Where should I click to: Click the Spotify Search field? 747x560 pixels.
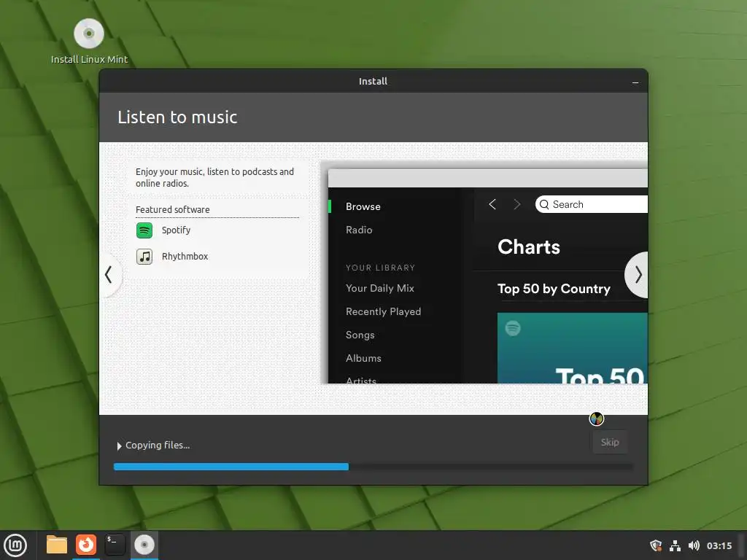591,205
